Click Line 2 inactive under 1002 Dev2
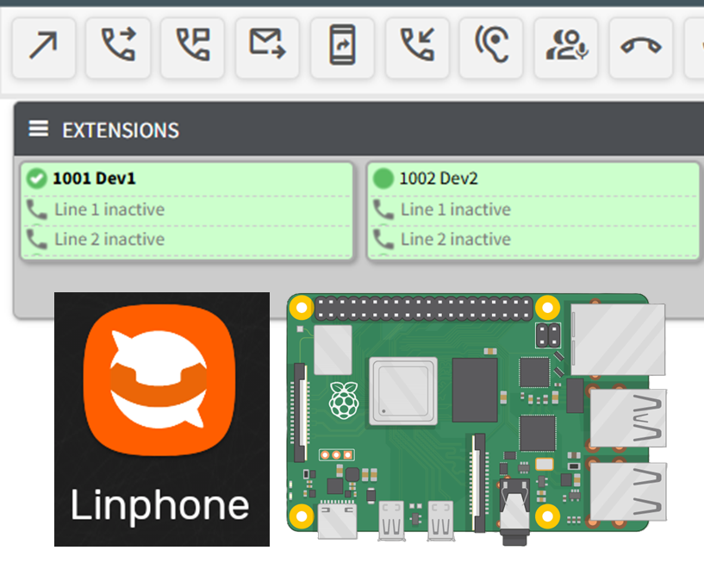Viewport: 704px width, 588px height. point(455,239)
